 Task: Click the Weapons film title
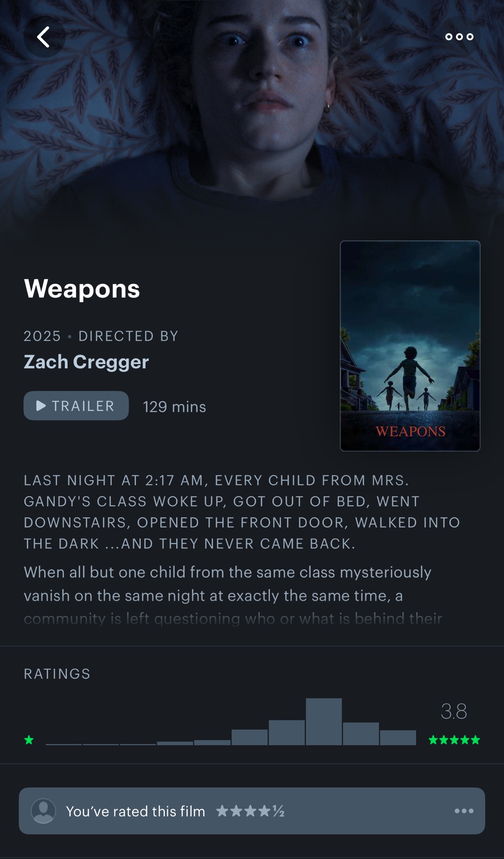point(82,288)
